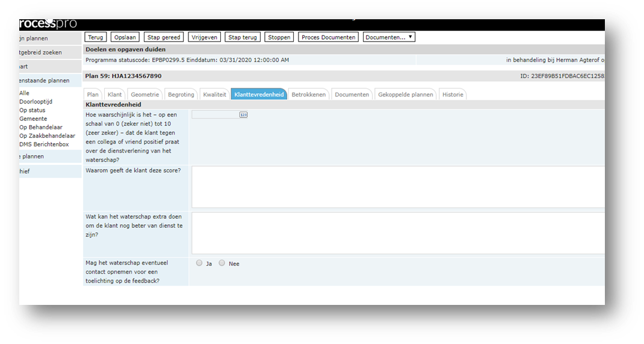644x344 pixels.
Task: Open the Betrokkenen tab
Action: point(308,94)
